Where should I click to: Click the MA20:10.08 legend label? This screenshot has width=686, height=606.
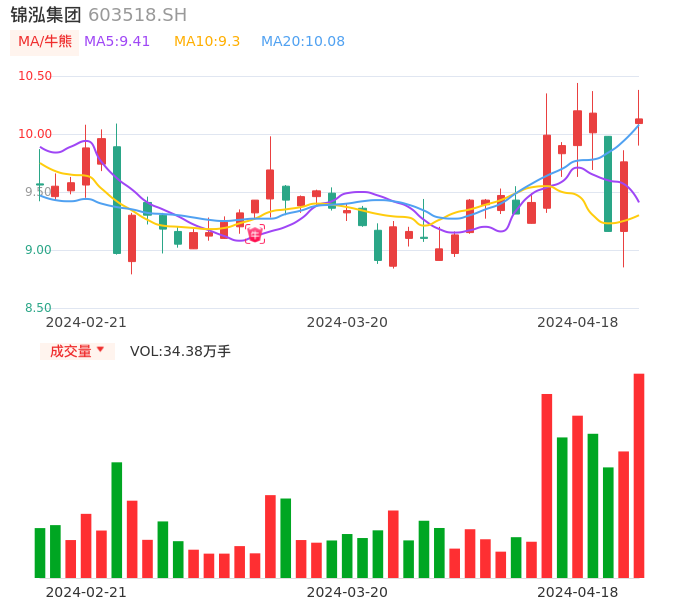click(x=303, y=42)
